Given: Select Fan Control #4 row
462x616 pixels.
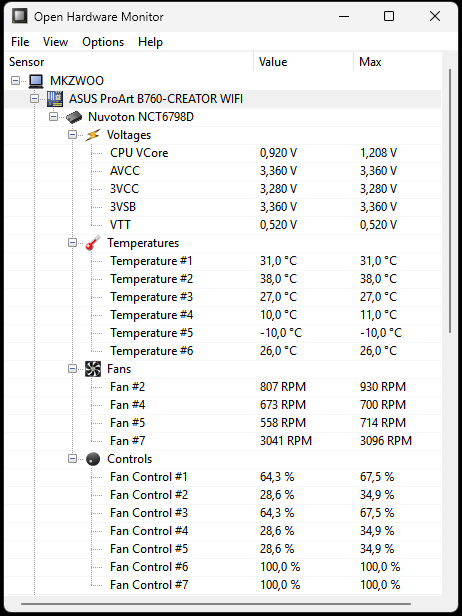Looking at the screenshot, I should point(223,531).
